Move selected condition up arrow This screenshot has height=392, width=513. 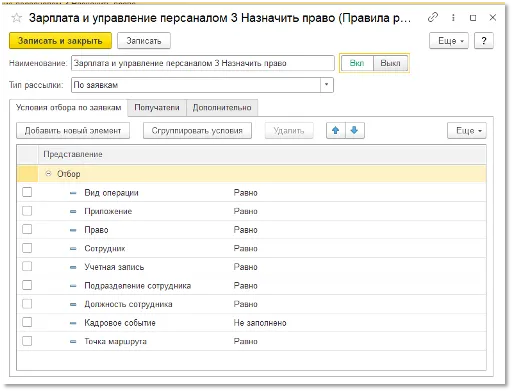[x=336, y=130]
